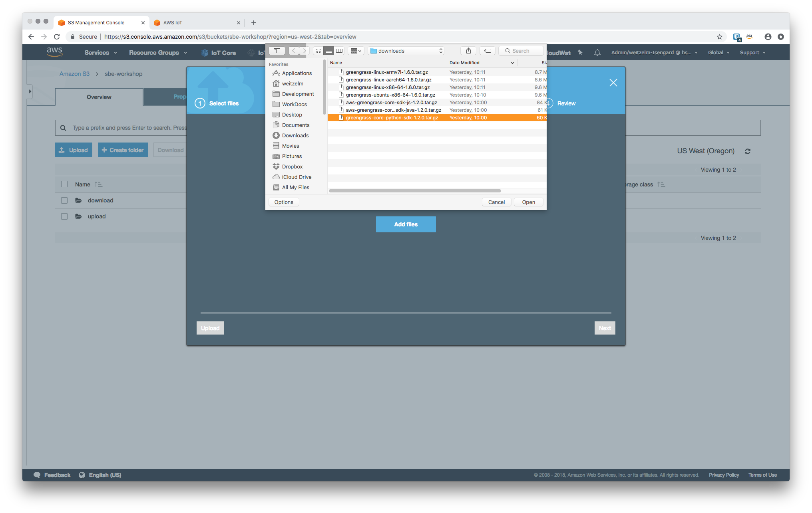Open the Global region dropdown
812x513 pixels.
[719, 53]
